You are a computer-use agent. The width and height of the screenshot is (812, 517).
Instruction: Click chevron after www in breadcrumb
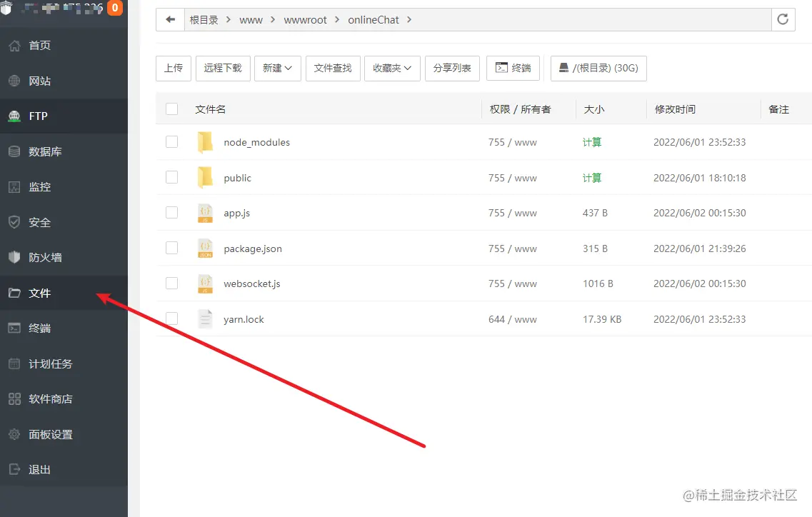pyautogui.click(x=273, y=20)
